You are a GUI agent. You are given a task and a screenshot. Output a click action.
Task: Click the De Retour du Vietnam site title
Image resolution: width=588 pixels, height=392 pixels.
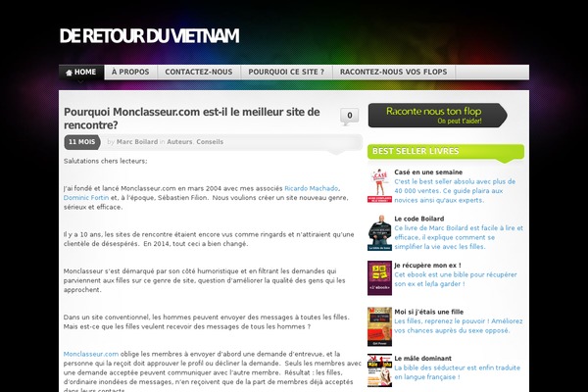pyautogui.click(x=149, y=36)
